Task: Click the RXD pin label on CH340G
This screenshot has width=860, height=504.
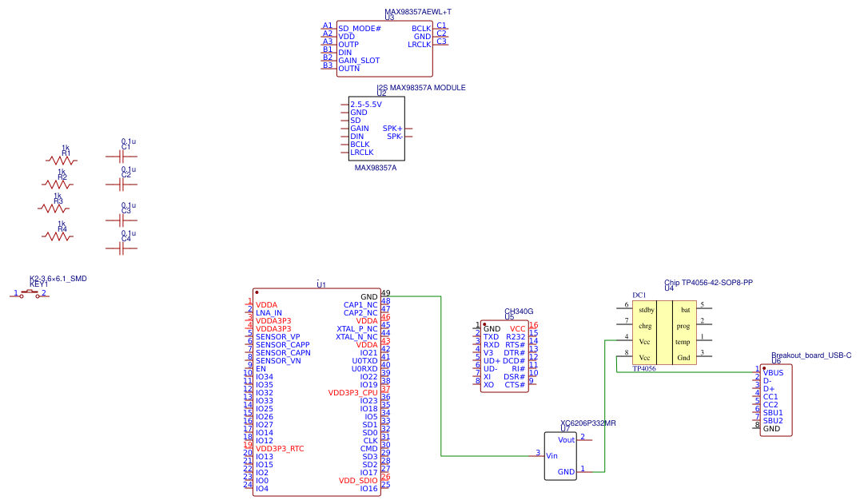Action: point(492,344)
